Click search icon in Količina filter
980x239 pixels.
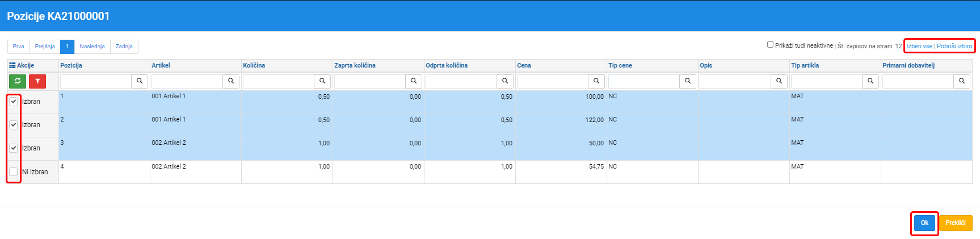[x=322, y=81]
